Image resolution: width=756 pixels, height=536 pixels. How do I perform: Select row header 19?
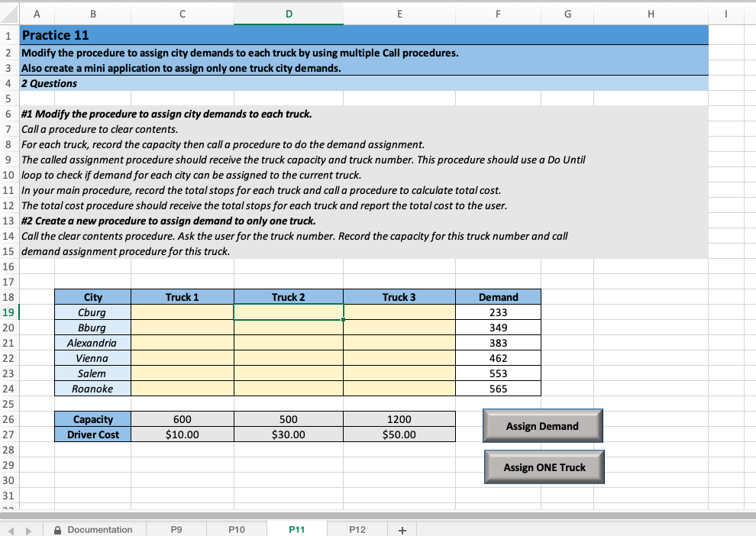(7, 312)
